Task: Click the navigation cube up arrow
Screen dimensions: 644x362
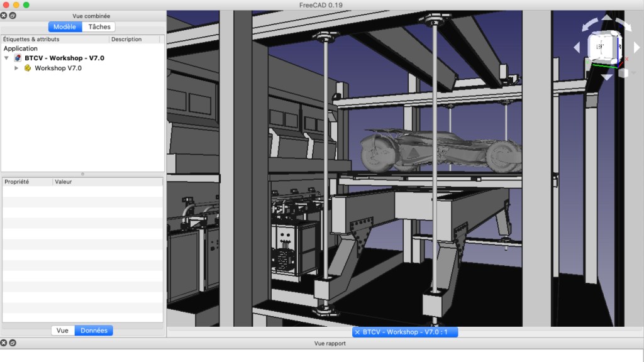Action: pos(607,18)
